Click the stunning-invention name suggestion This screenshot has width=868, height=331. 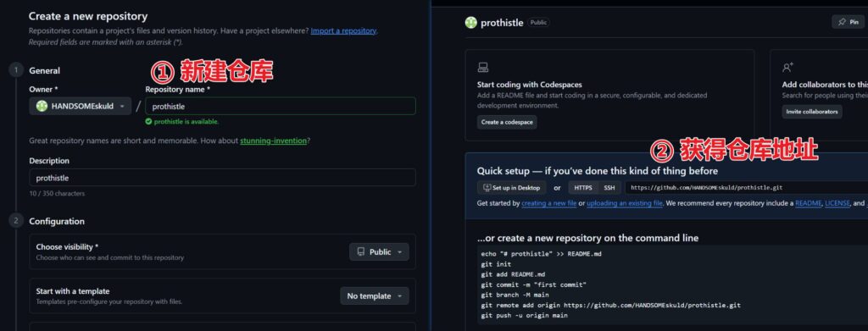(x=273, y=141)
